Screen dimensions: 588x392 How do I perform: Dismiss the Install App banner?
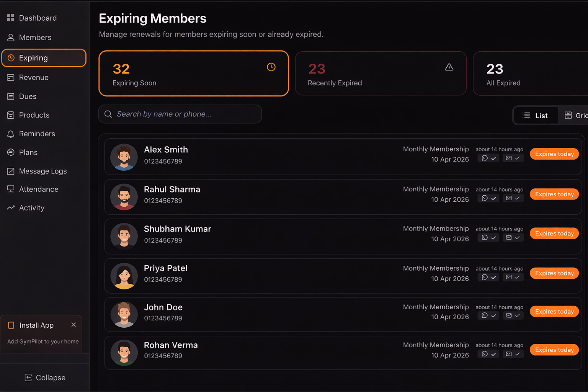(73, 325)
